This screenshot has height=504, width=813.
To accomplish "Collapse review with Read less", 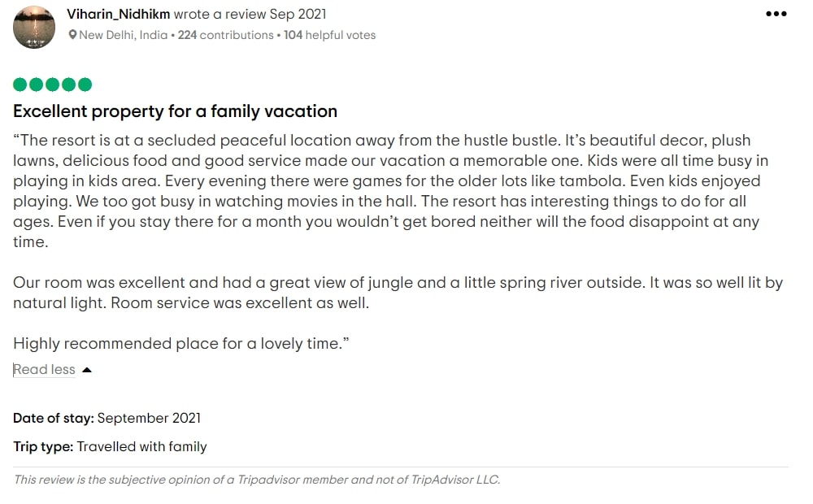I will point(44,369).
